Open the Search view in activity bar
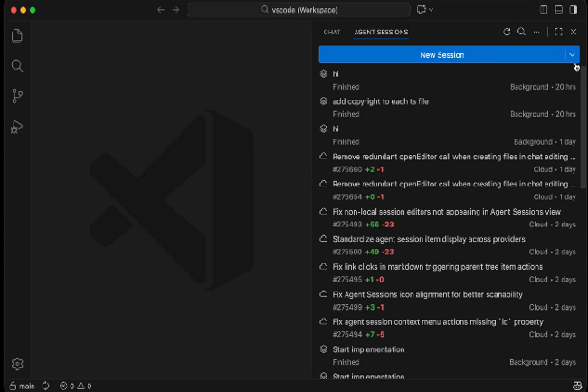This screenshot has height=392, width=588. coord(17,66)
